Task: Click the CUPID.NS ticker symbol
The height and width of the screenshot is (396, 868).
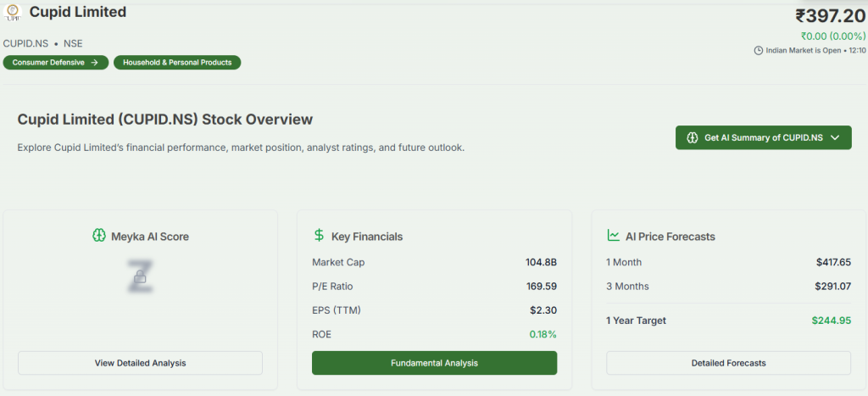Action: click(25, 44)
